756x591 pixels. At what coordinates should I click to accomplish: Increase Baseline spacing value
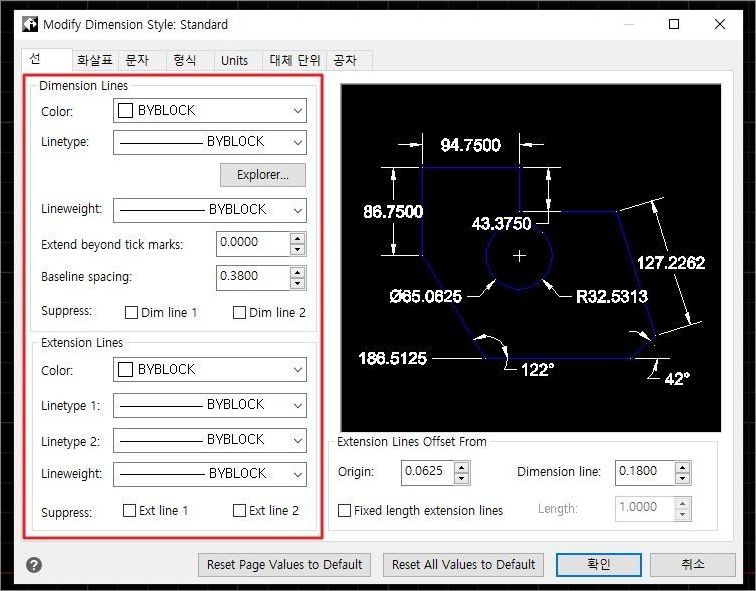297,272
